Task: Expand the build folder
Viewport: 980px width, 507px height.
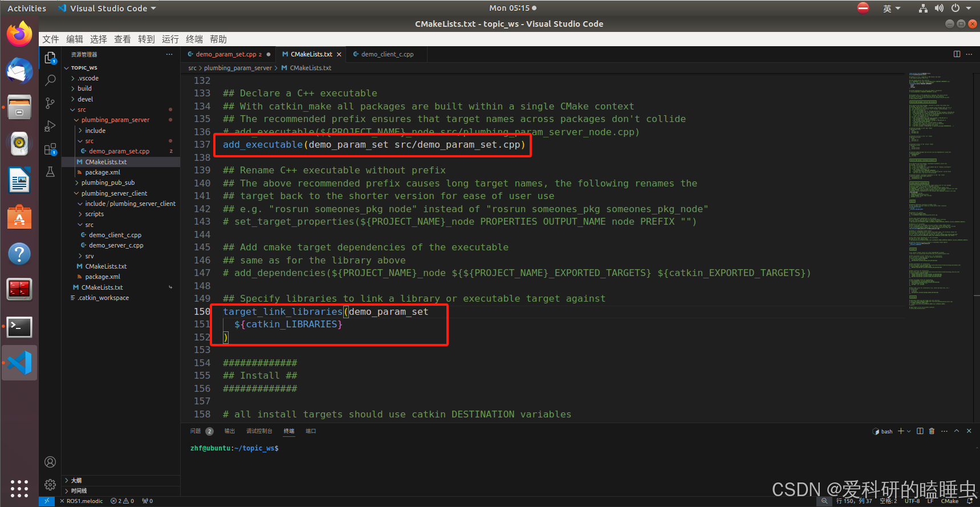Action: 121,88
